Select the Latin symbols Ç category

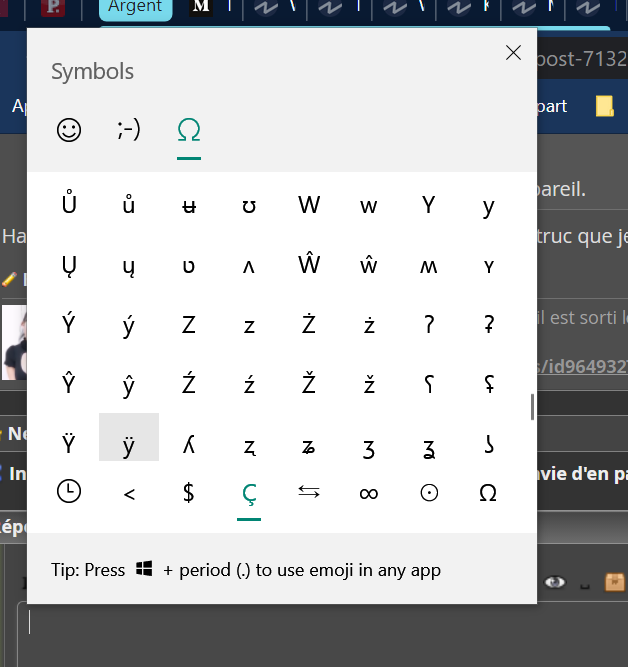point(249,492)
